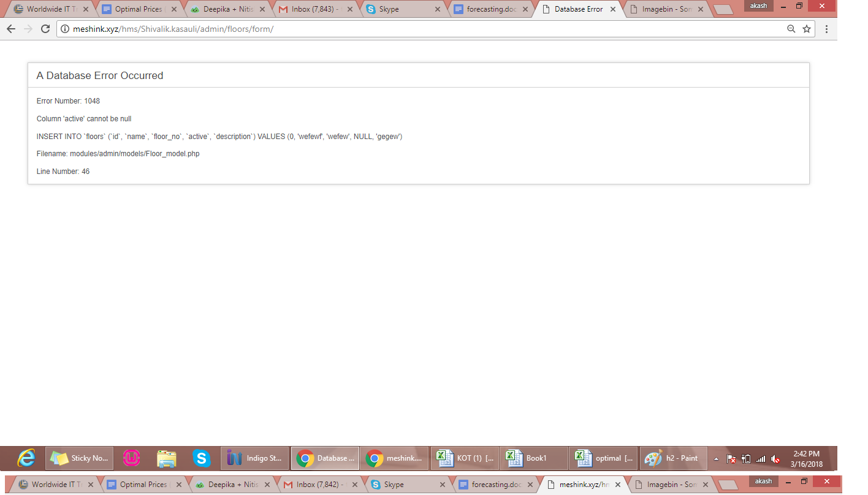This screenshot has height=495, width=868.
Task: Open Chrome's three-dot menu
Action: coord(826,29)
